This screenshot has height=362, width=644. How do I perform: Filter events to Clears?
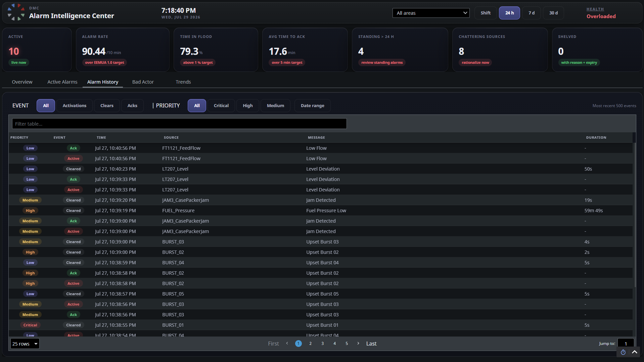pos(107,105)
